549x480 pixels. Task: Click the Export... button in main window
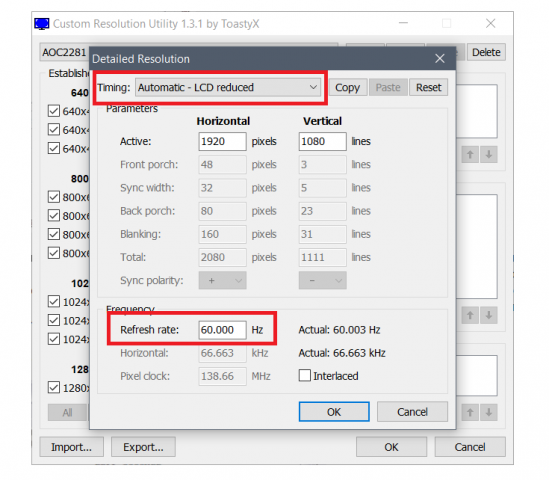click(x=143, y=447)
